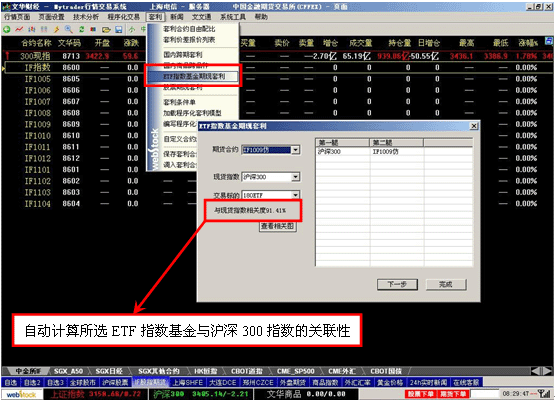This screenshot has width=555, height=400.
Task: Click the red-green-blue color blocks toolbar icon
Action: coord(93,29)
